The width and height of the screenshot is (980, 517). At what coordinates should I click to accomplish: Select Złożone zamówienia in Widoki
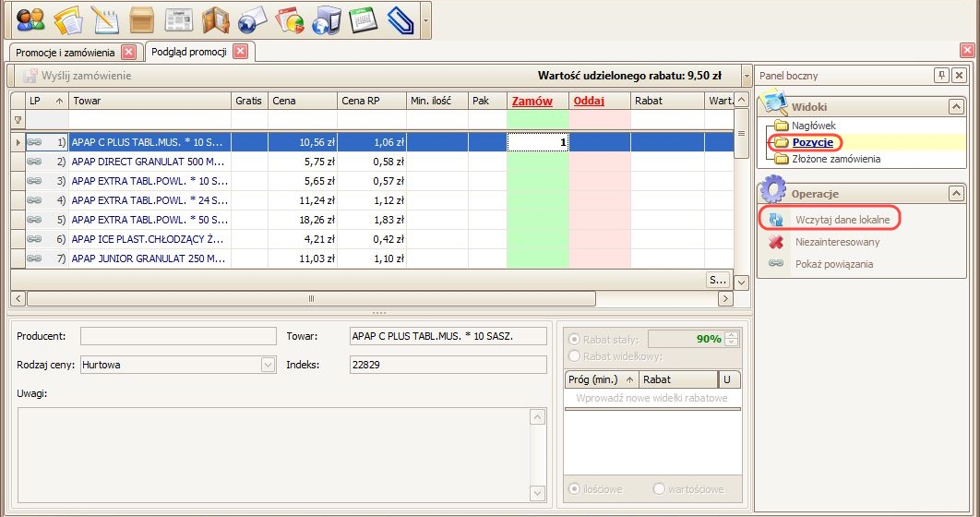click(x=835, y=159)
